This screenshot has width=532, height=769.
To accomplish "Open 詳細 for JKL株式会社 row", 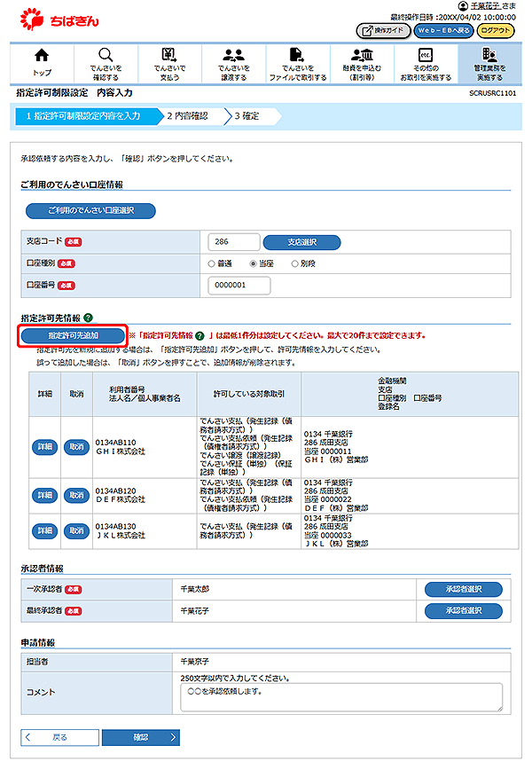I will [x=45, y=530].
